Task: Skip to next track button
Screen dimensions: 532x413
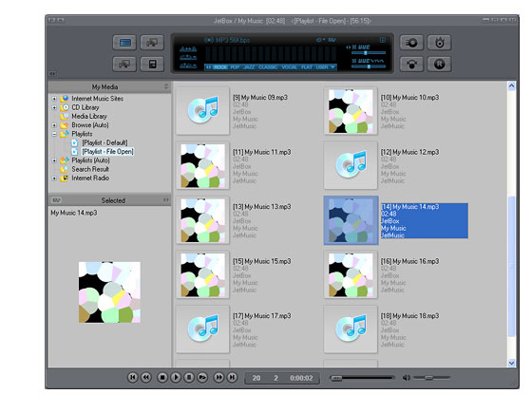Action: (232, 377)
